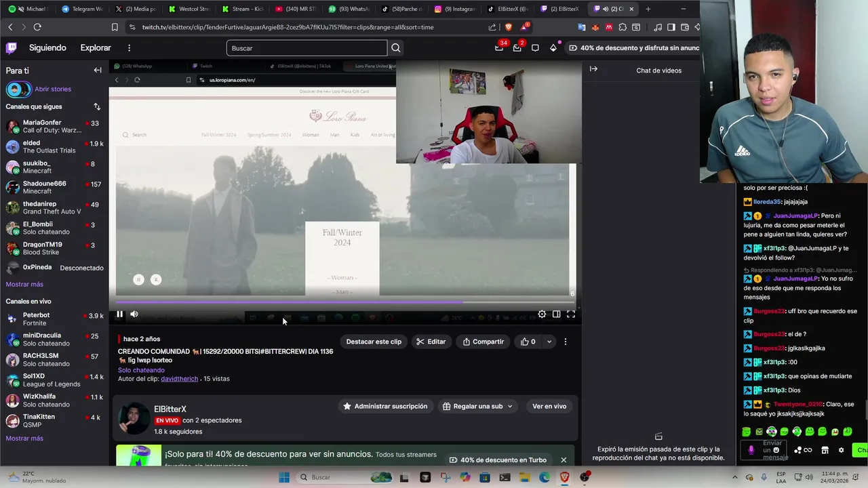Like the clip with the thumbs-up
The height and width of the screenshot is (488, 868).
[x=528, y=342]
